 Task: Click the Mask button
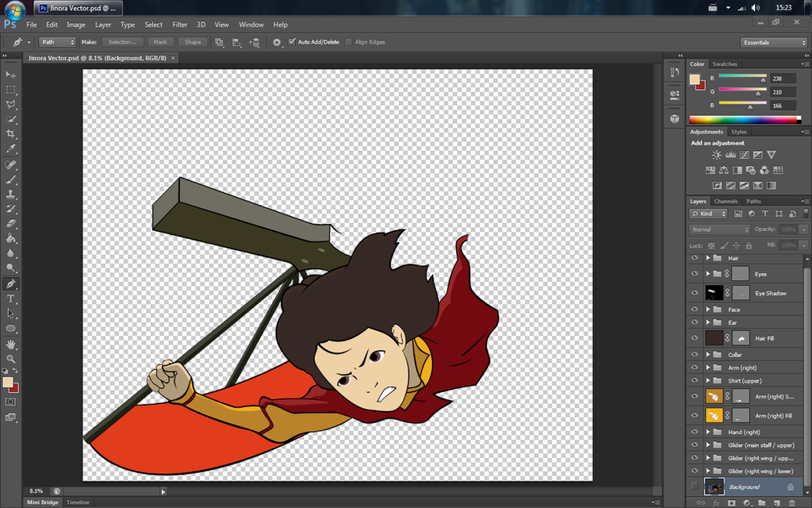point(160,42)
